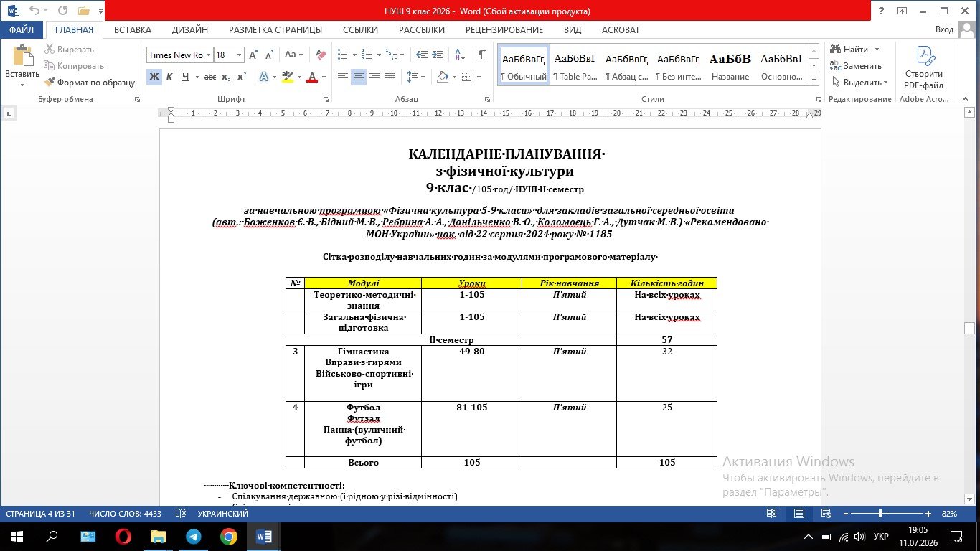Switch to the ACROBAT tab

pos(621,30)
